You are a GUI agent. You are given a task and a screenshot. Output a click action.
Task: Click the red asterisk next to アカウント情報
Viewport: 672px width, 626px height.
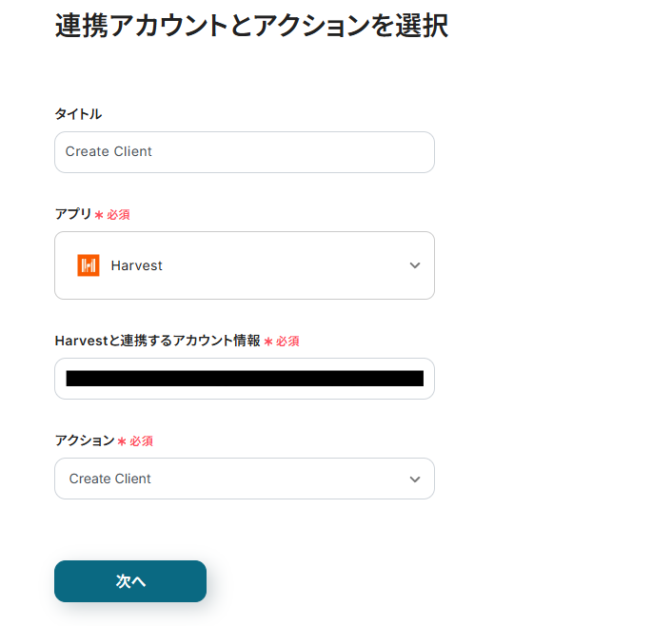(268, 342)
